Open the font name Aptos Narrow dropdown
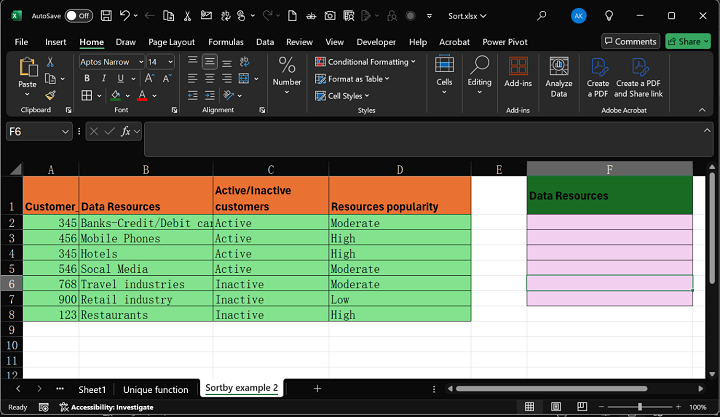 [140, 62]
